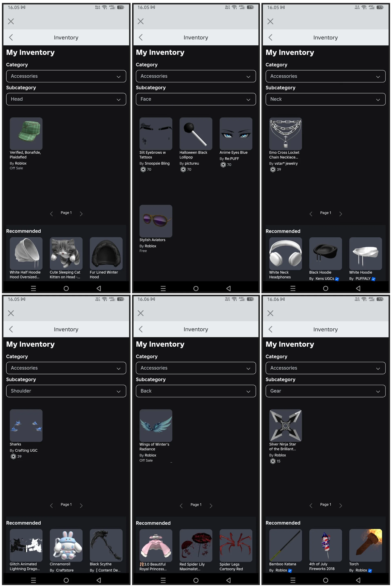Open the Halloween Black Lollipop item

pos(196,134)
